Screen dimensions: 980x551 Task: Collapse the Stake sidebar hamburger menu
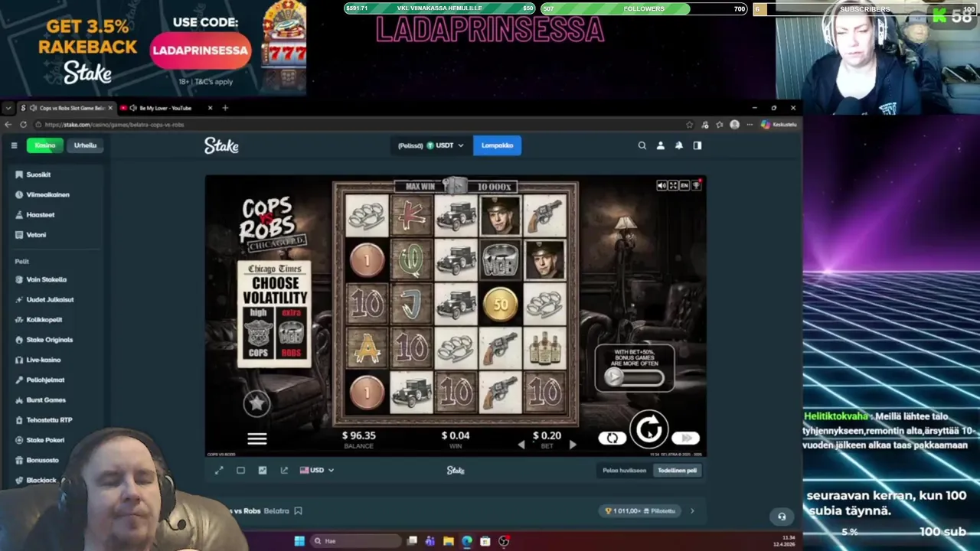14,145
